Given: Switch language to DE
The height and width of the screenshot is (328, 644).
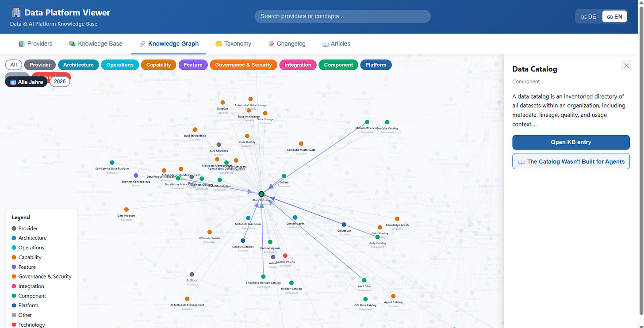Looking at the screenshot, I should pyautogui.click(x=589, y=17).
